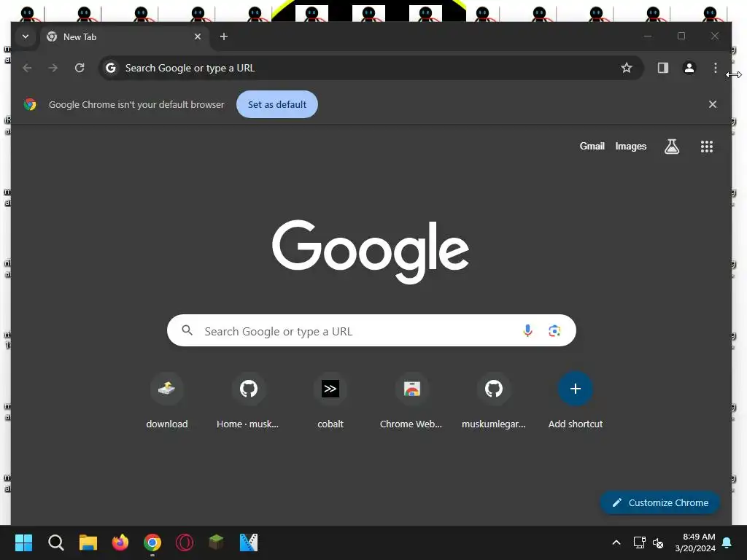747x560 pixels.
Task: Open the Home · musk... GitHub shortcut
Action: click(248, 401)
